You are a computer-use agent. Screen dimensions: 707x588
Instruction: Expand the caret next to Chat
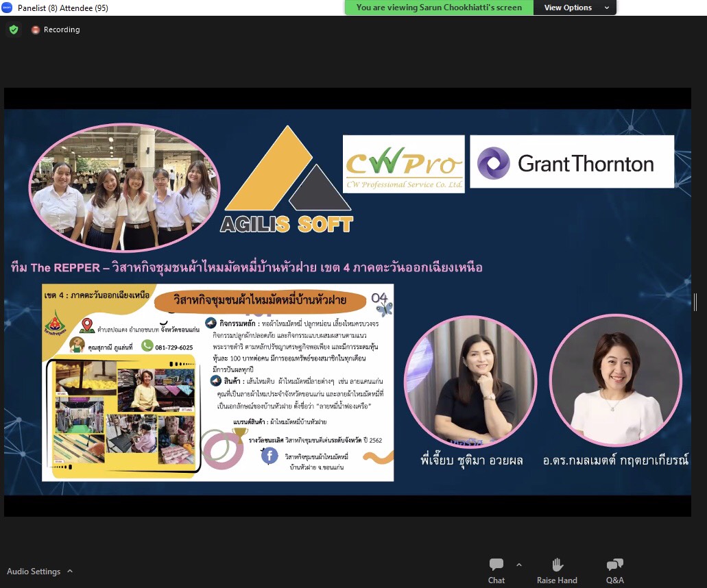[519, 565]
